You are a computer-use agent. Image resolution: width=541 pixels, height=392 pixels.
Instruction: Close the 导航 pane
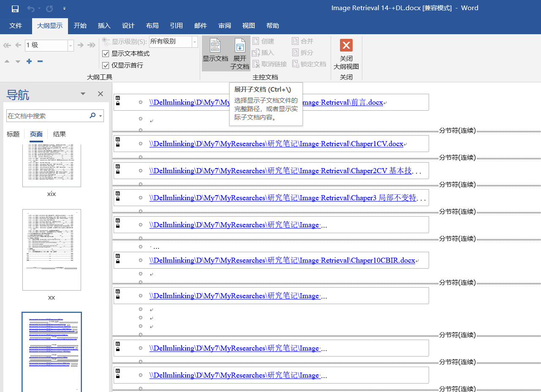[101, 94]
